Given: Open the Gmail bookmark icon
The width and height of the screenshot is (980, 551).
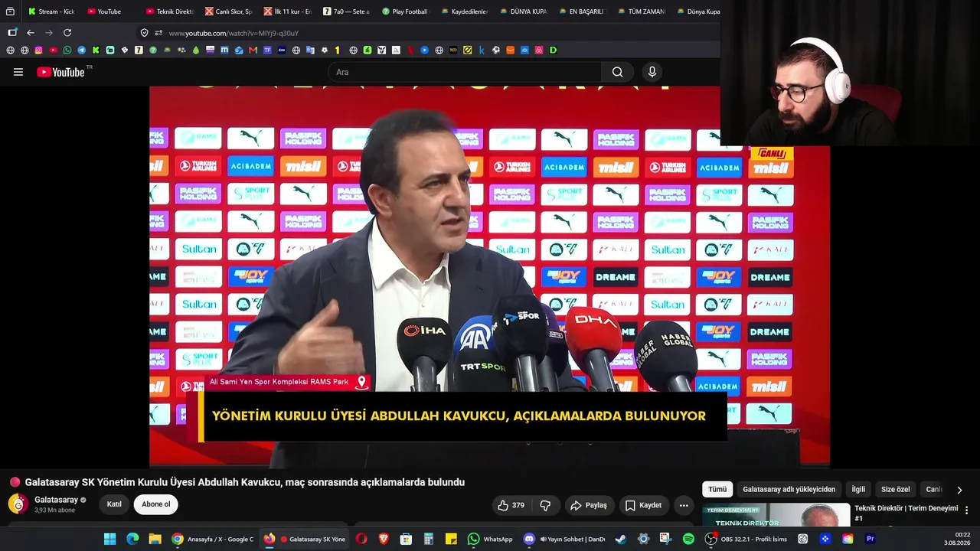Looking at the screenshot, I should [253, 50].
